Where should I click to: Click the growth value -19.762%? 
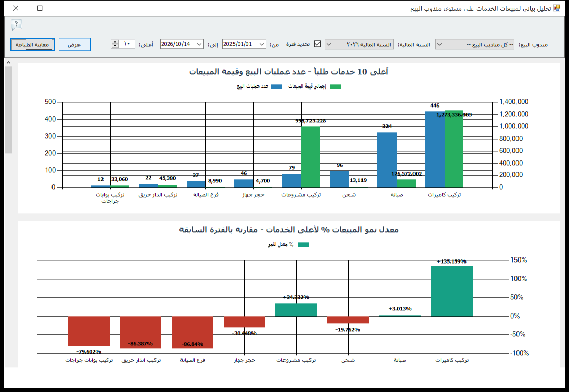(x=348, y=330)
